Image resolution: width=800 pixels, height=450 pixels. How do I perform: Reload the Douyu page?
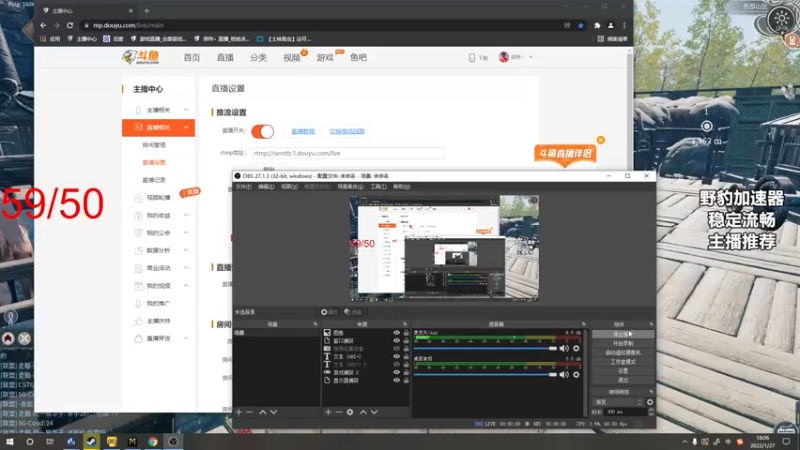[x=70, y=25]
